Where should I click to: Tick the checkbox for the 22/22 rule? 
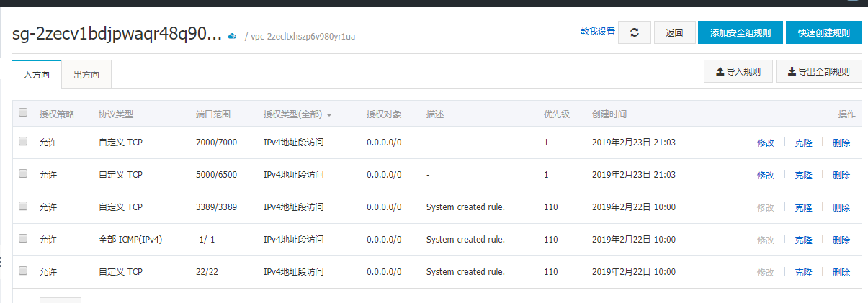pyautogui.click(x=23, y=271)
